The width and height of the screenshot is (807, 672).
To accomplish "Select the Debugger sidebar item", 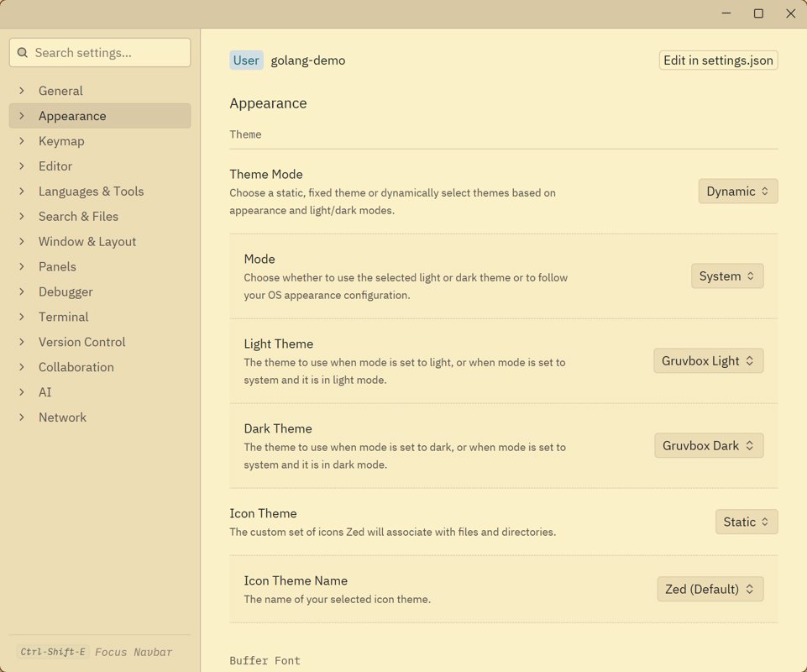I will coord(66,292).
